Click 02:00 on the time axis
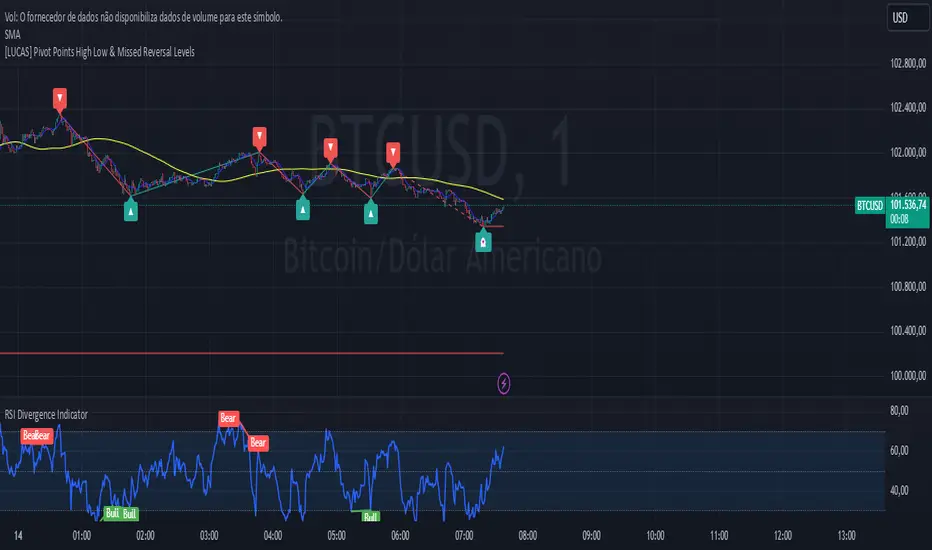Image resolution: width=932 pixels, height=550 pixels. click(x=145, y=536)
